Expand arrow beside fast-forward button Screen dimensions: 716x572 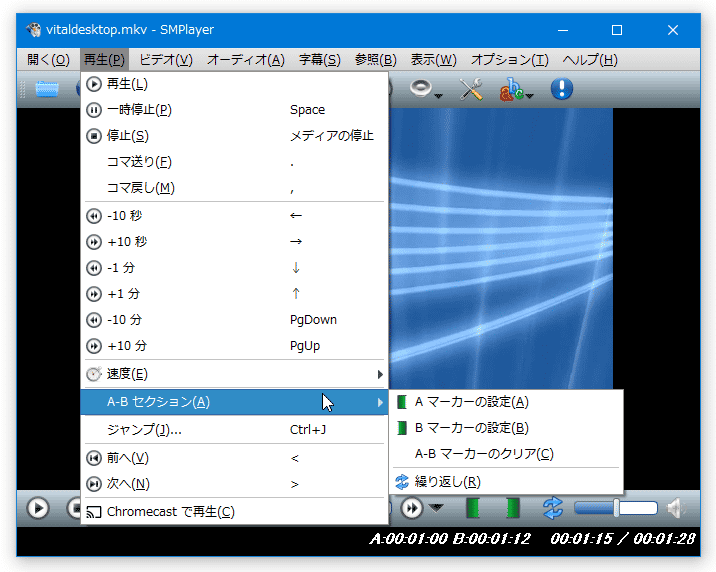(437, 508)
